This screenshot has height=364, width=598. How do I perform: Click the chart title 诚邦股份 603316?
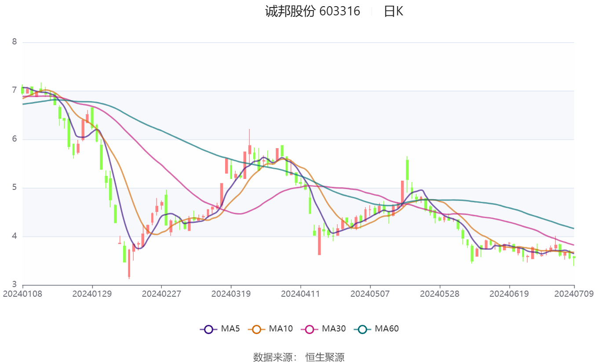(x=313, y=11)
